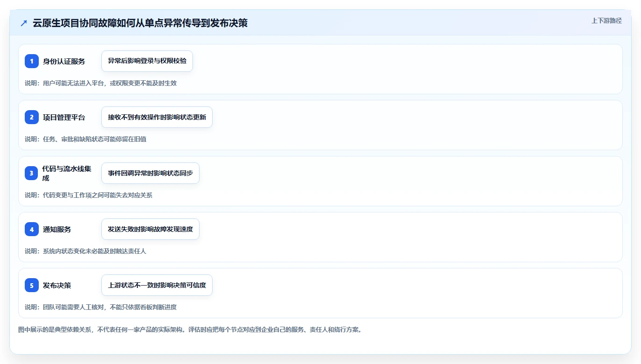Image resolution: width=641 pixels, height=364 pixels.
Task: Click the arrow icon beside the diagram title
Action: coord(24,23)
